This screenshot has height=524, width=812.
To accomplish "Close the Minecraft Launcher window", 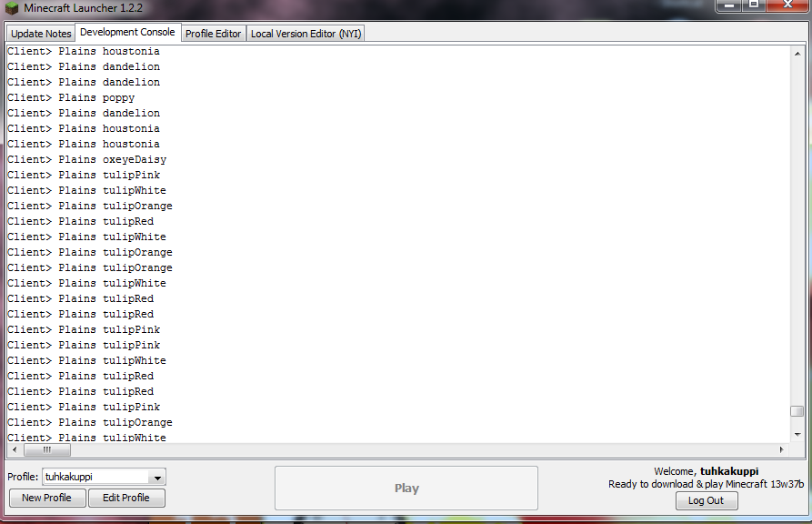I will click(787, 5).
